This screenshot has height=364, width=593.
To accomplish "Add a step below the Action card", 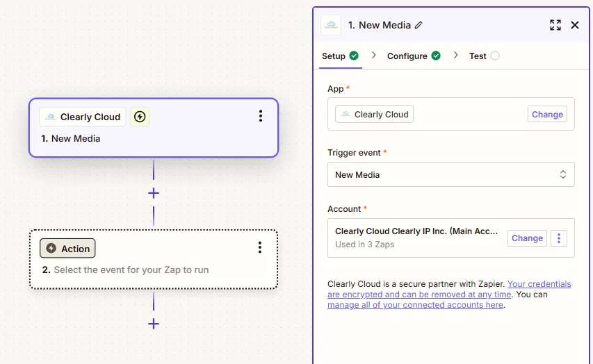I will pyautogui.click(x=154, y=324).
